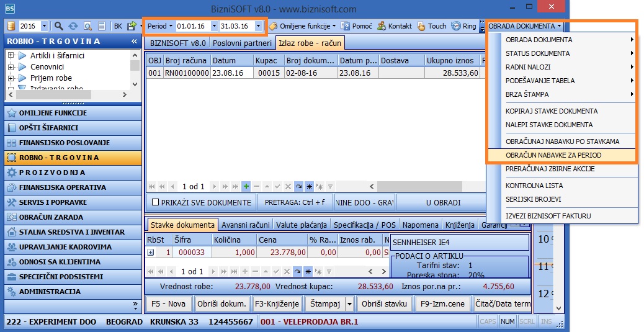Open start date 01.01.16 dropdown
644x332 pixels.
pyautogui.click(x=214, y=26)
